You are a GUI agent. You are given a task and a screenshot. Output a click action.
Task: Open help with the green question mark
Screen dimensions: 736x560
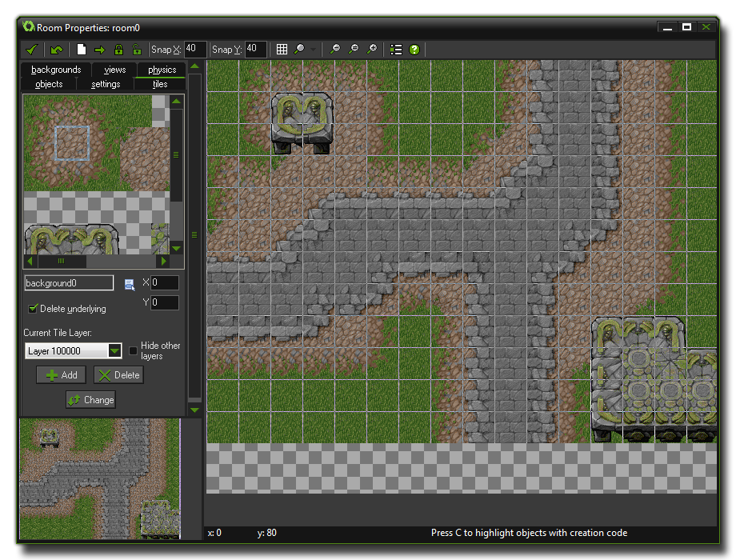click(414, 50)
